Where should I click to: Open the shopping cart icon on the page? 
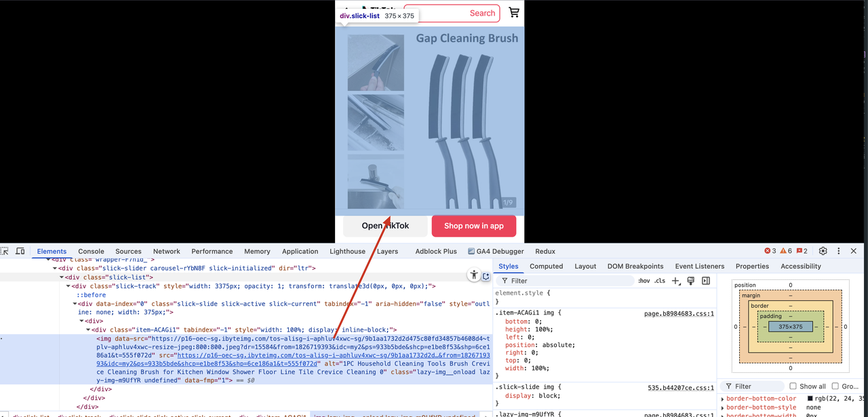514,12
